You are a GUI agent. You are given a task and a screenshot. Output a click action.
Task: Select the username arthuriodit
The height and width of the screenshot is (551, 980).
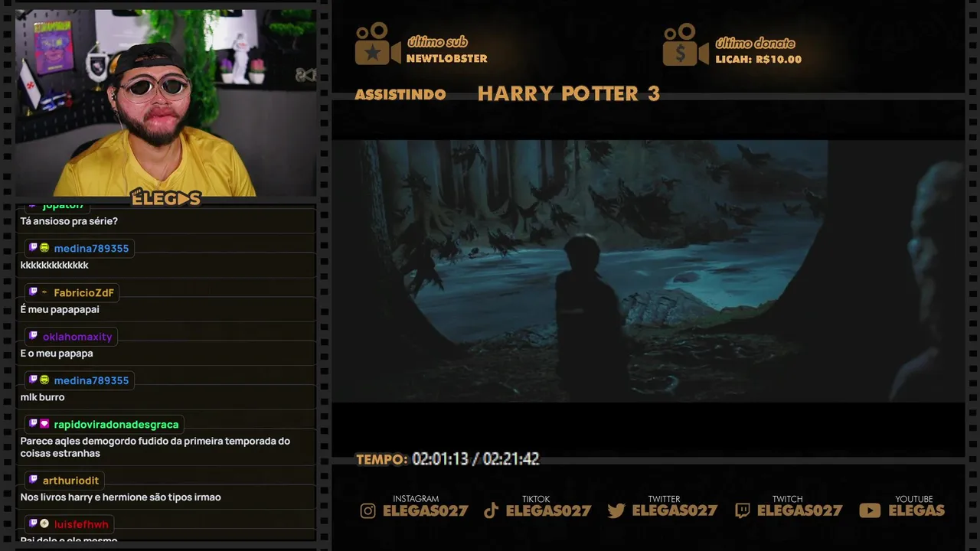[70, 481]
